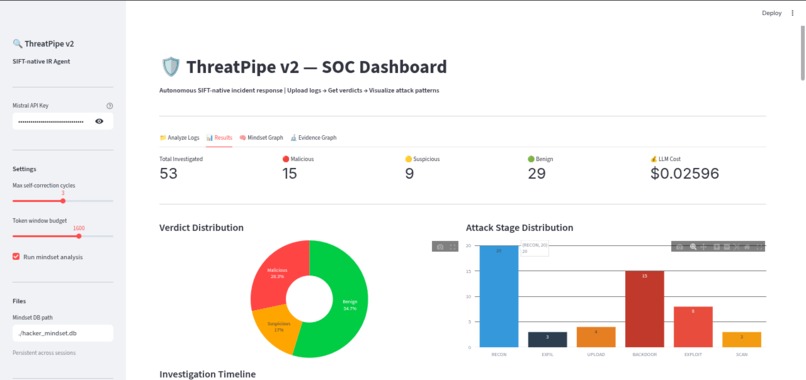This screenshot has width=806, height=380.
Task: Click the SIFT-native IR Agent label
Action: click(41, 61)
